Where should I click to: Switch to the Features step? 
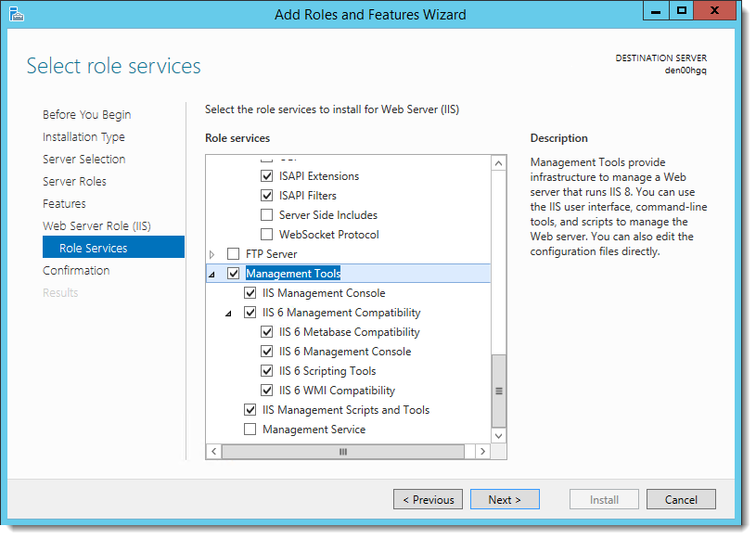click(64, 203)
